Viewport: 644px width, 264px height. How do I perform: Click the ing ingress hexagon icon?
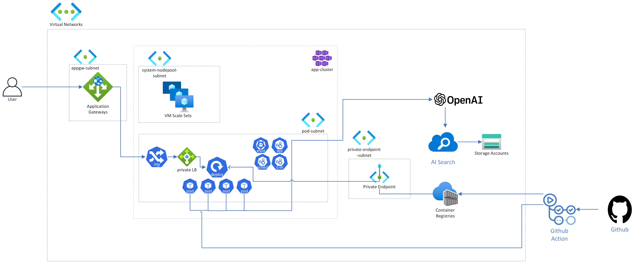coord(157,157)
